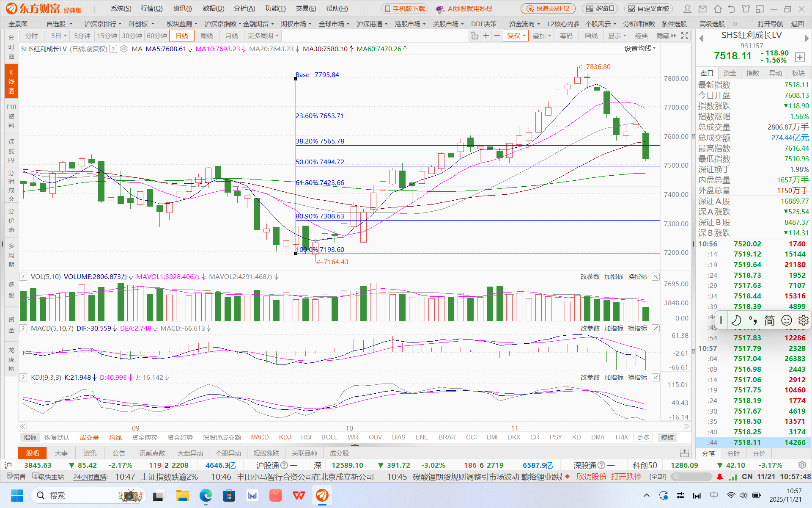Toggle the 成交量 indicator
812x508 pixels.
pos(89,437)
